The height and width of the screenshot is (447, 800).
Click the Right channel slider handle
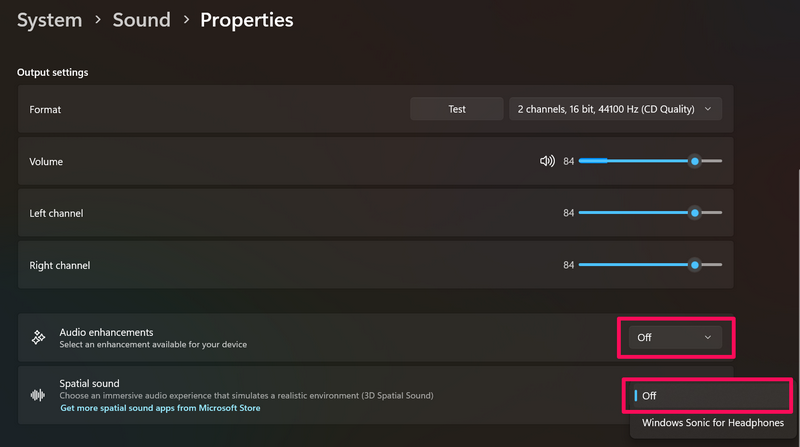coord(694,265)
